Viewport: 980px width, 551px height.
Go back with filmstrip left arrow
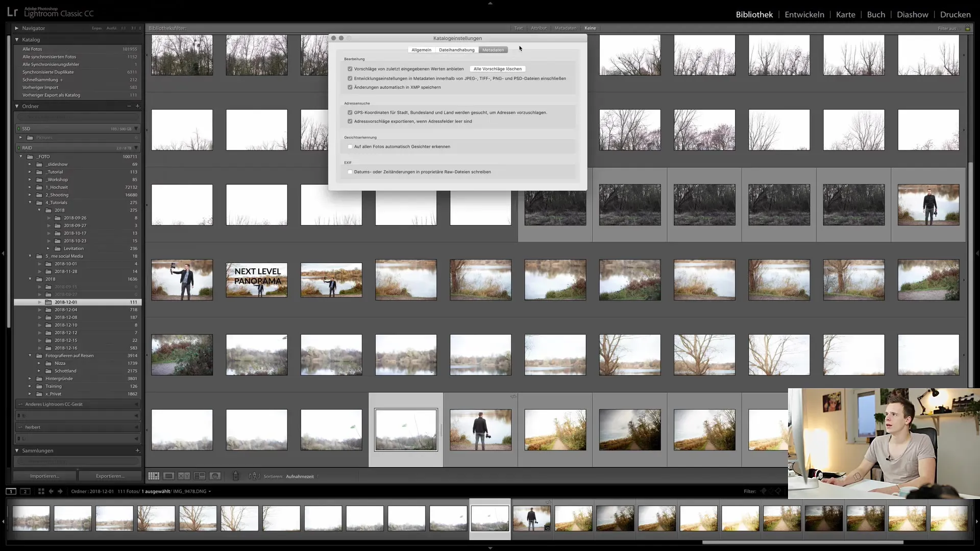[51, 491]
